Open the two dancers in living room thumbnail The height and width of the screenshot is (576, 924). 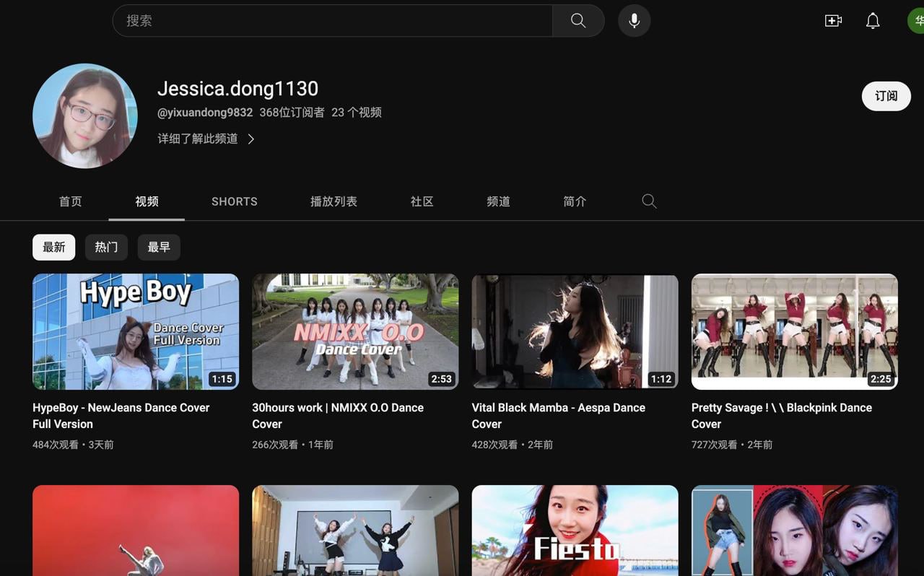pyautogui.click(x=355, y=531)
